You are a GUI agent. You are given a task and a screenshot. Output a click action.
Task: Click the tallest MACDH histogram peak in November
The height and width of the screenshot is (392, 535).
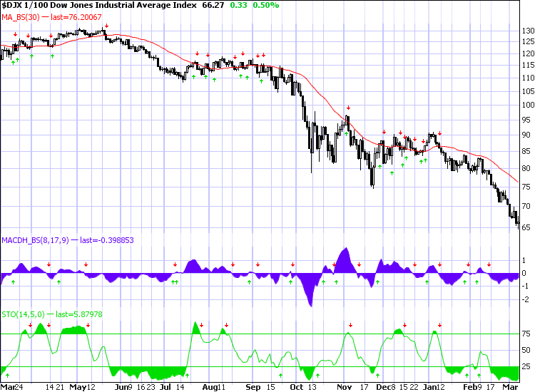coord(346,249)
